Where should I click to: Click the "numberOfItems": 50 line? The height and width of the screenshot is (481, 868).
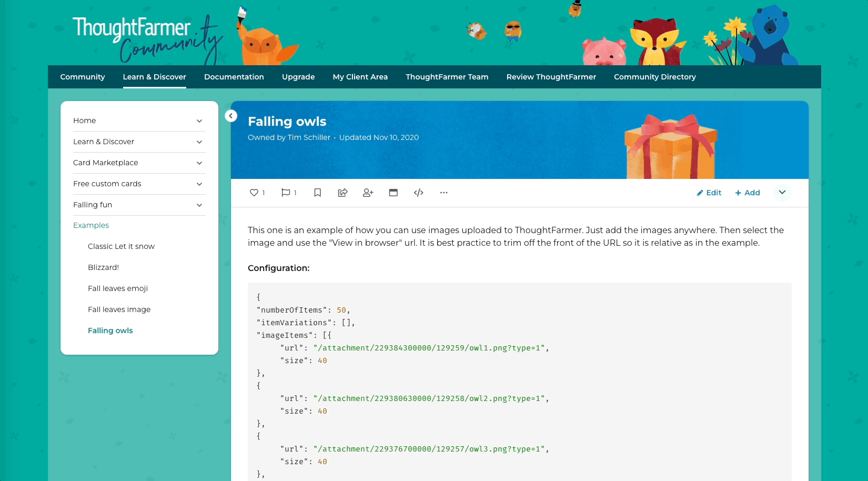304,310
